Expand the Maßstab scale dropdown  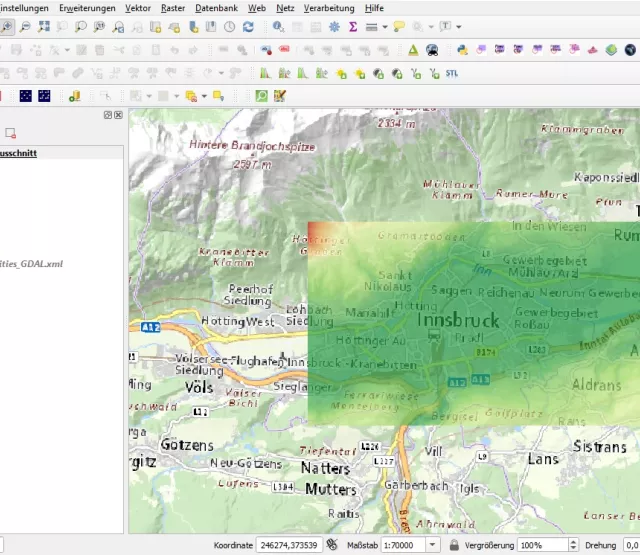point(431,545)
